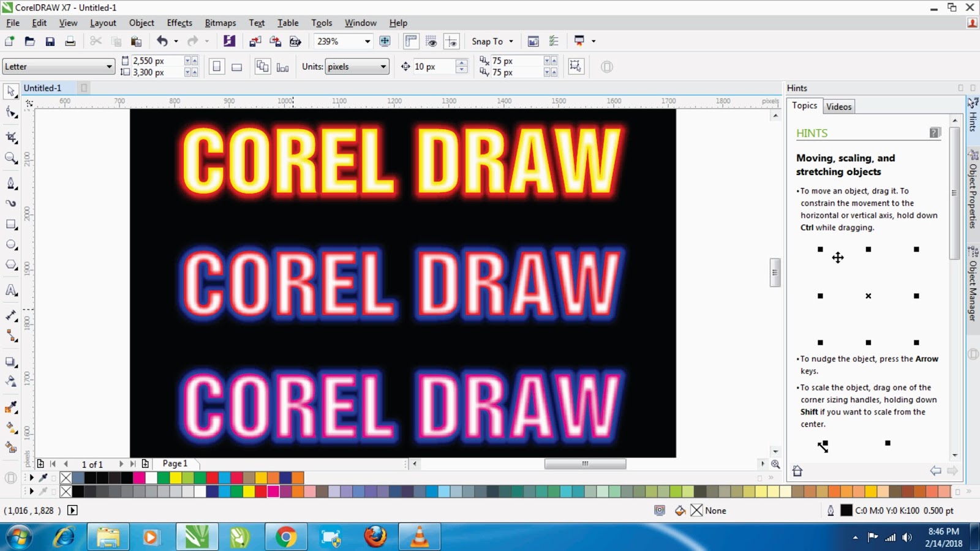Expand the document palette flyout arrow
This screenshot has width=980, height=551.
coord(31,478)
